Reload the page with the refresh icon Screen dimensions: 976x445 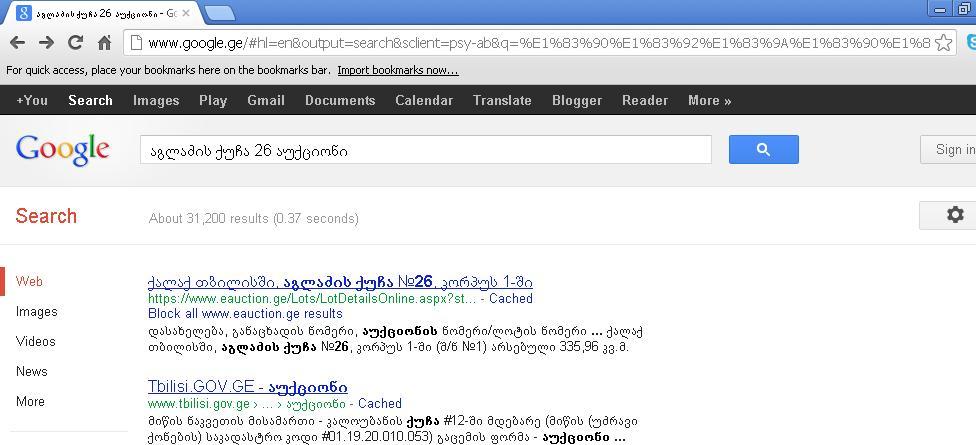(x=76, y=42)
